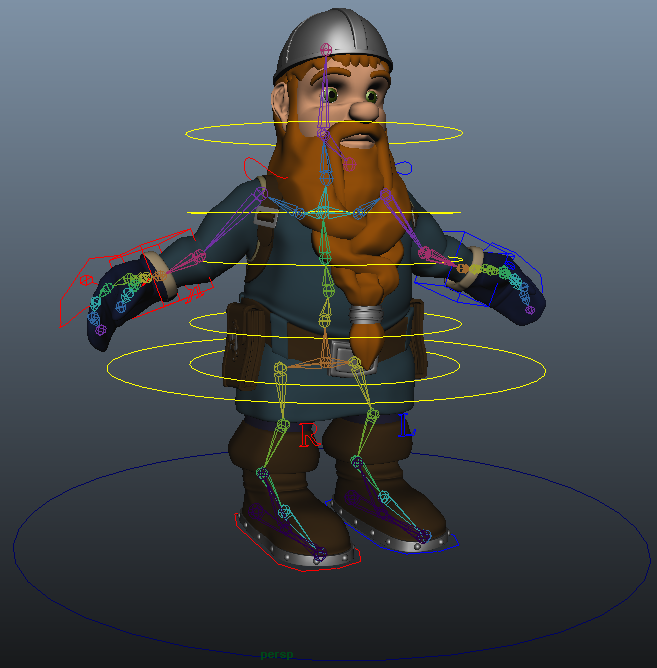Viewport: 657px width, 668px height.
Task: Select the purple left toe-tip joint
Action: pyautogui.click(x=424, y=536)
